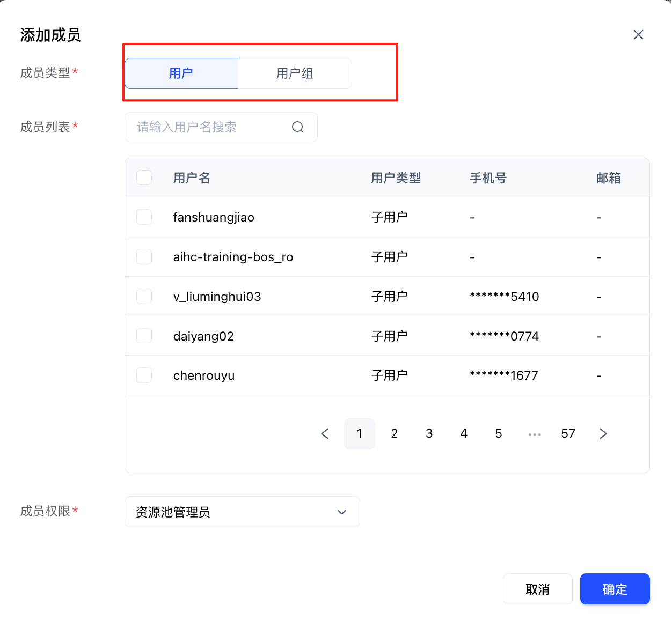Switch to the 用户组 tab
The width and height of the screenshot is (672, 620).
(x=295, y=73)
